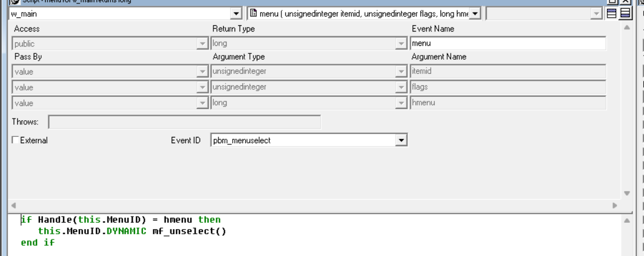Click the document icon beside the menu event
Viewport: 644px width, 256px height.
point(254,14)
